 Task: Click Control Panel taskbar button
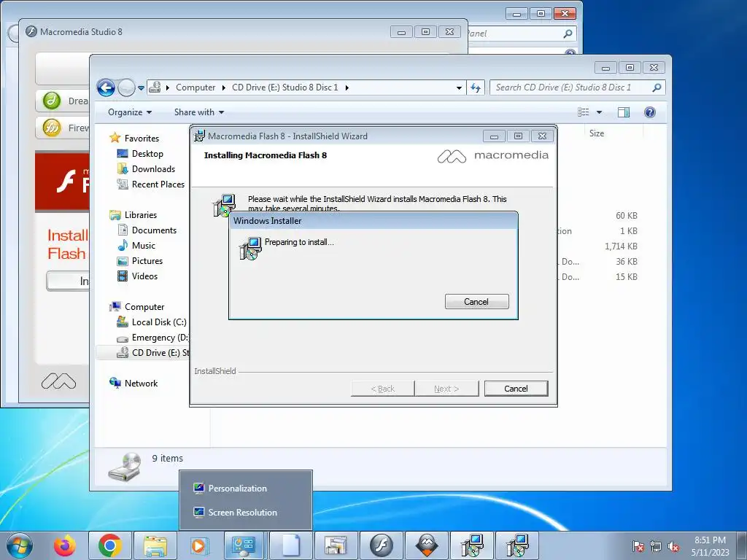244,545
